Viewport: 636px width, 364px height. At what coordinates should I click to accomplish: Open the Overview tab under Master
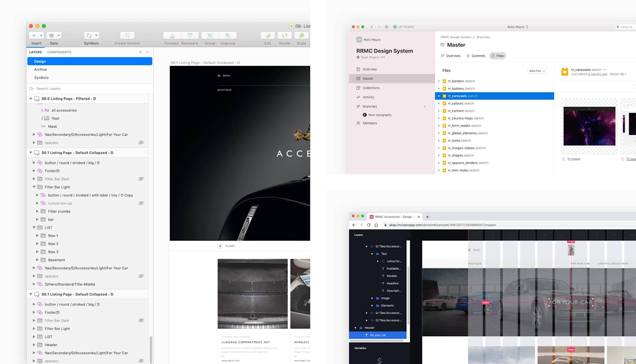click(x=450, y=56)
